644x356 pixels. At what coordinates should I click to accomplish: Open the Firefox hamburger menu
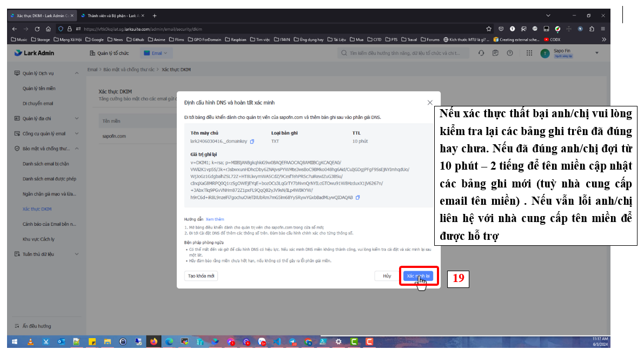pyautogui.click(x=603, y=29)
